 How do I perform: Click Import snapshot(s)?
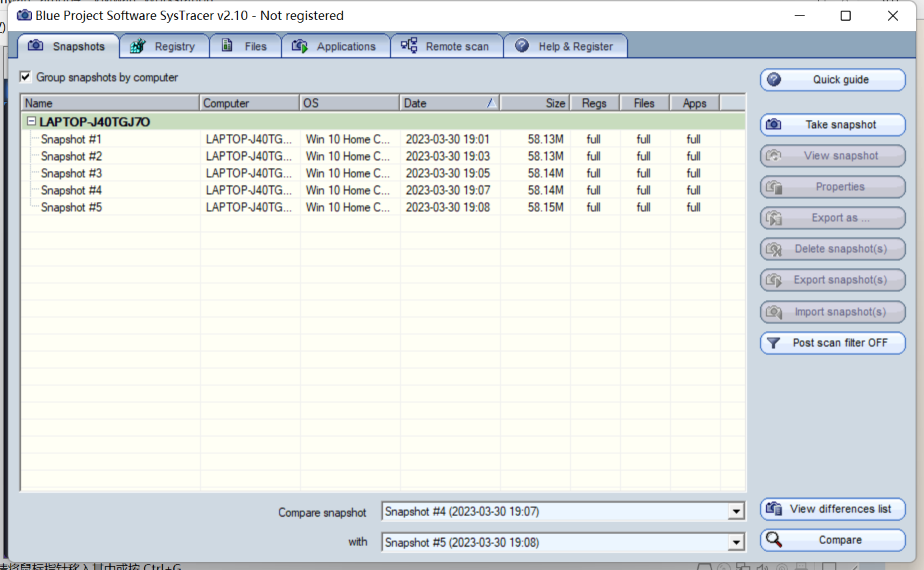833,312
